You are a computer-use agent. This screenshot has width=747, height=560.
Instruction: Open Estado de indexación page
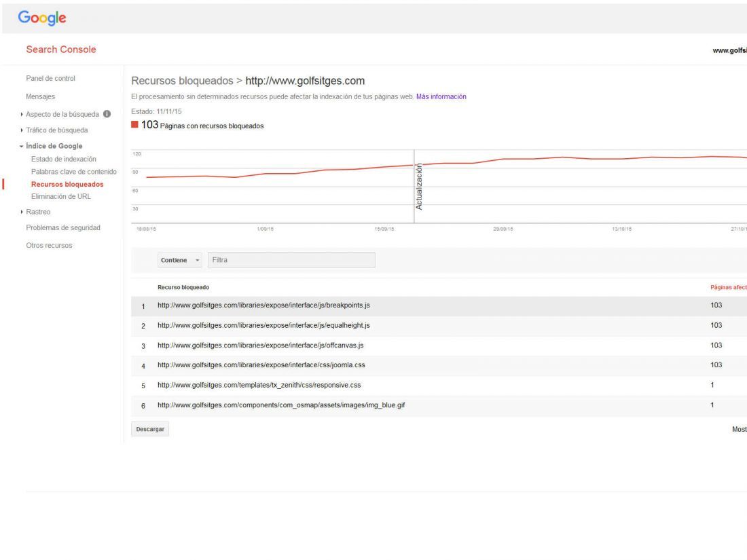pos(64,159)
